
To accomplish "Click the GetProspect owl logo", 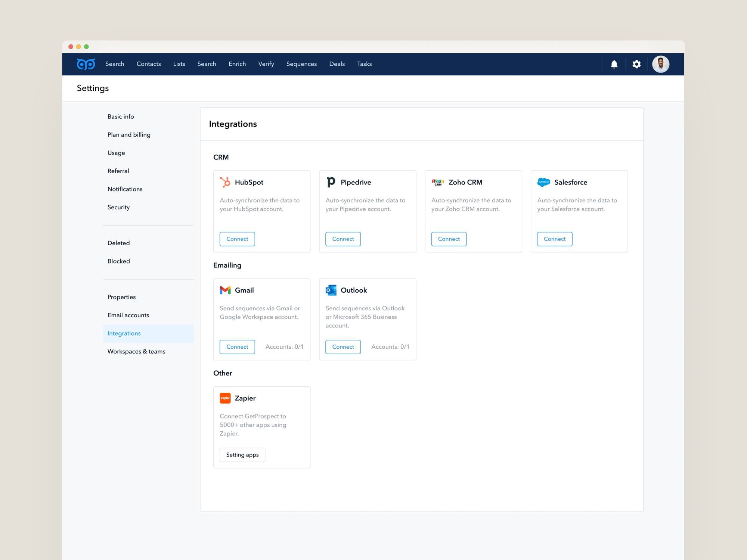I will tap(86, 64).
